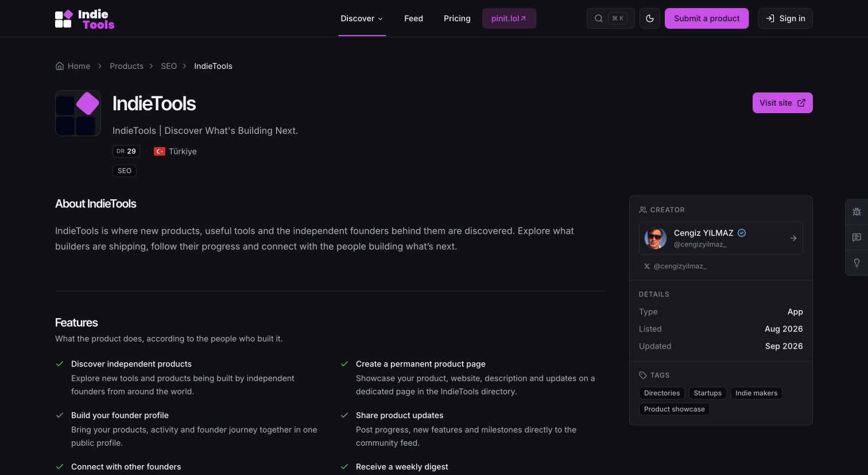Click the ⌘K shortcut badge
The image size is (868, 475).
click(x=618, y=18)
